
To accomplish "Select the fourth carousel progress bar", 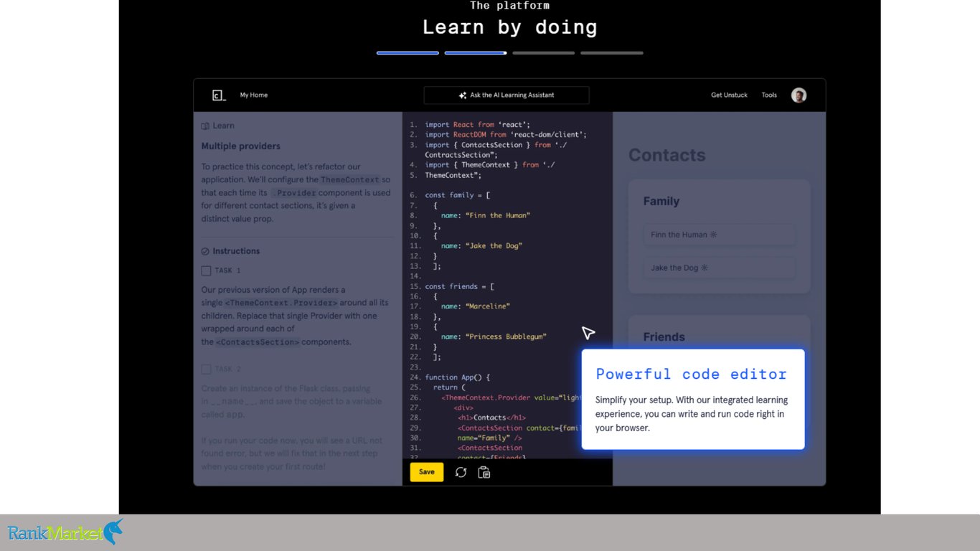I will pyautogui.click(x=612, y=53).
